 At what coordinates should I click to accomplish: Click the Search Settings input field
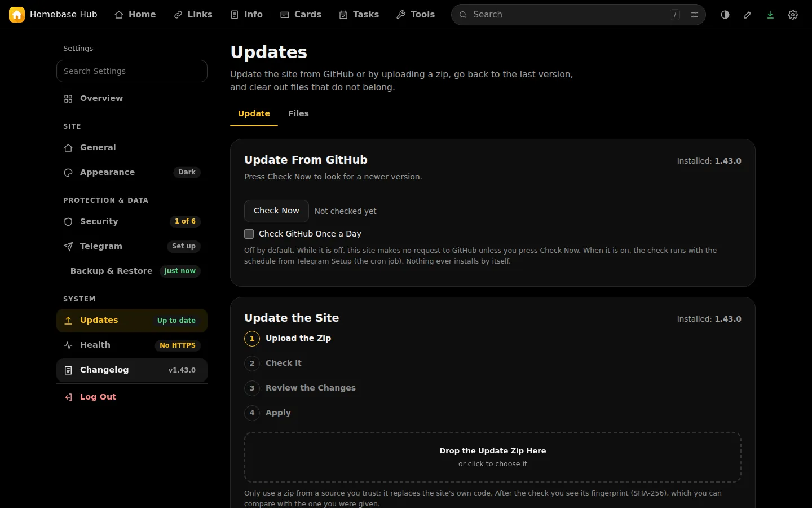tap(132, 71)
